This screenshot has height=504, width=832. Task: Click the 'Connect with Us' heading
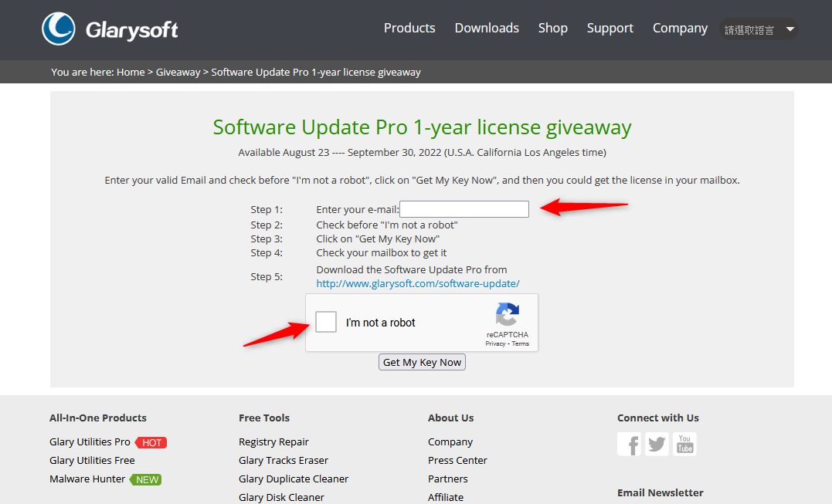pyautogui.click(x=658, y=418)
